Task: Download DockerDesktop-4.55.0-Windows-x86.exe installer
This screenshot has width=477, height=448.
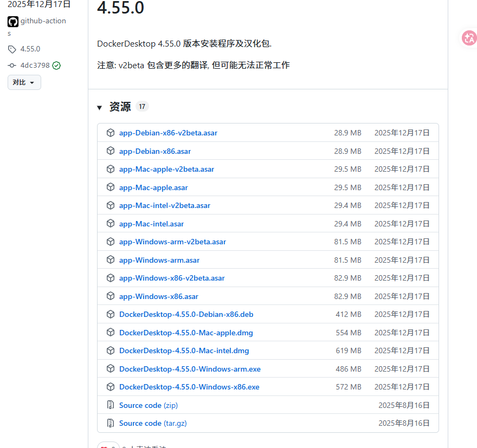Action: [x=189, y=387]
